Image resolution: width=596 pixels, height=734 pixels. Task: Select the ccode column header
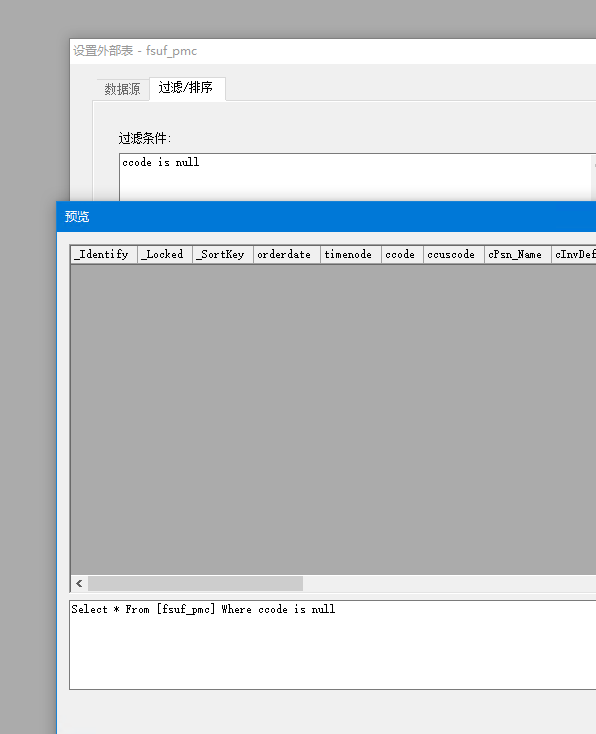(402, 255)
